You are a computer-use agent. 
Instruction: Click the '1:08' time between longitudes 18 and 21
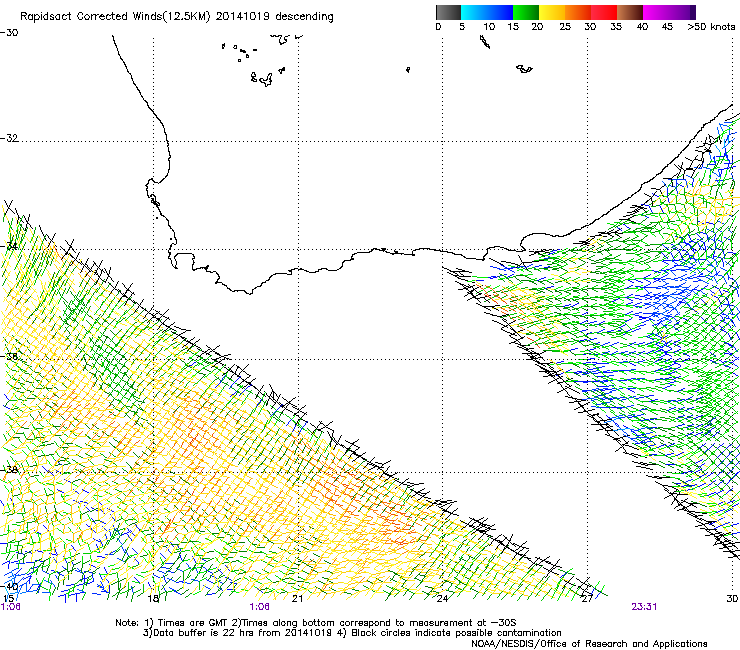(x=260, y=607)
